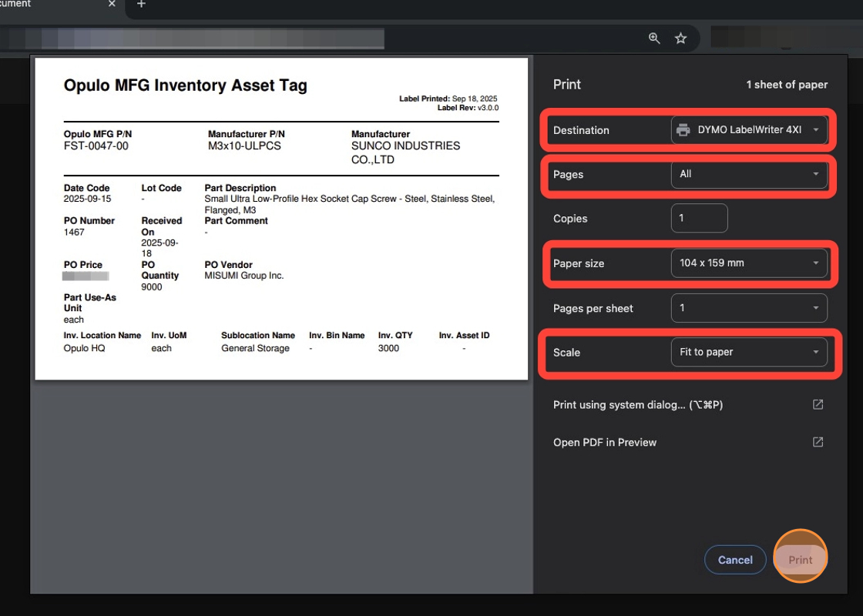Click the Print button
Image resolution: width=863 pixels, height=616 pixels.
[x=800, y=560]
